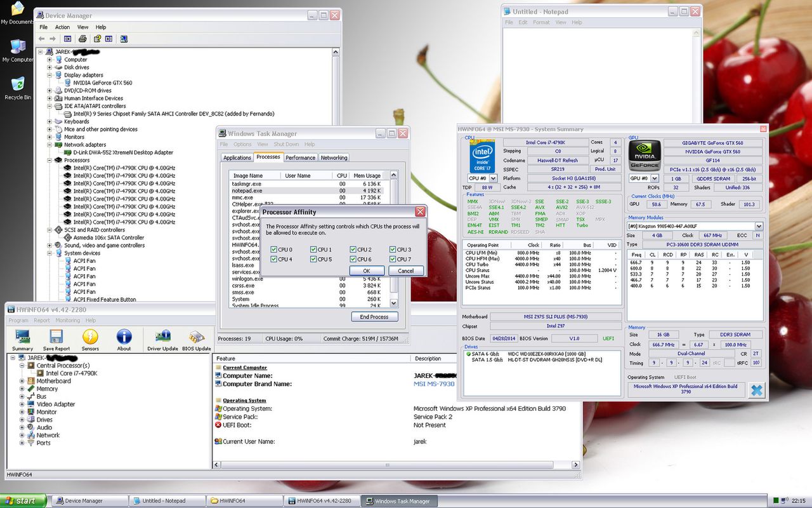Uncheck the CPU 5 affinity checkbox
This screenshot has width=812, height=508.
point(313,259)
